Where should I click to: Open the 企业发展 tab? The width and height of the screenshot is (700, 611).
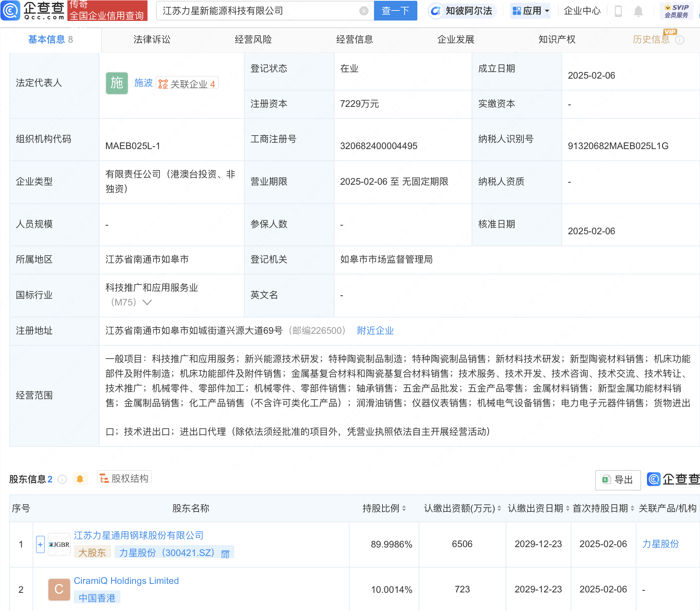pos(455,39)
